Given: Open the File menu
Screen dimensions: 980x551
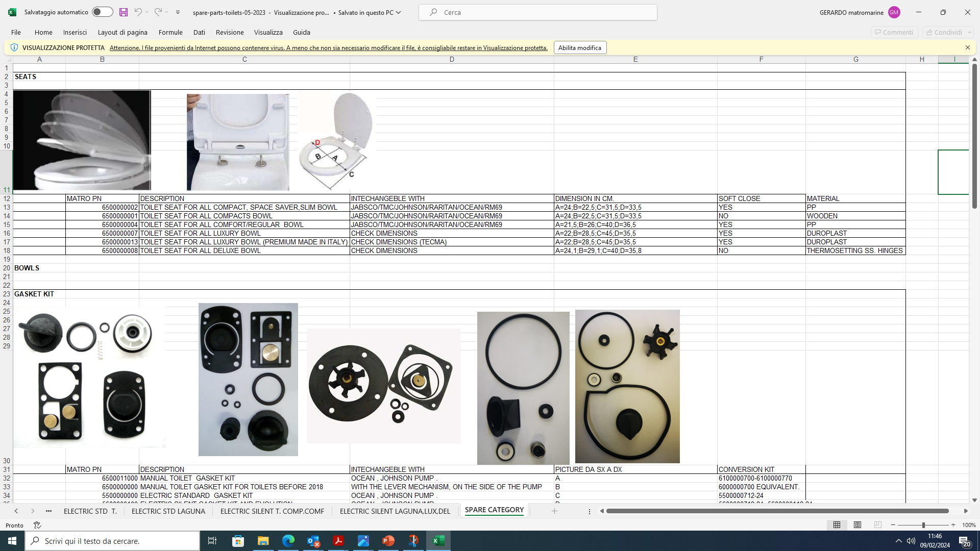Looking at the screenshot, I should tap(16, 32).
